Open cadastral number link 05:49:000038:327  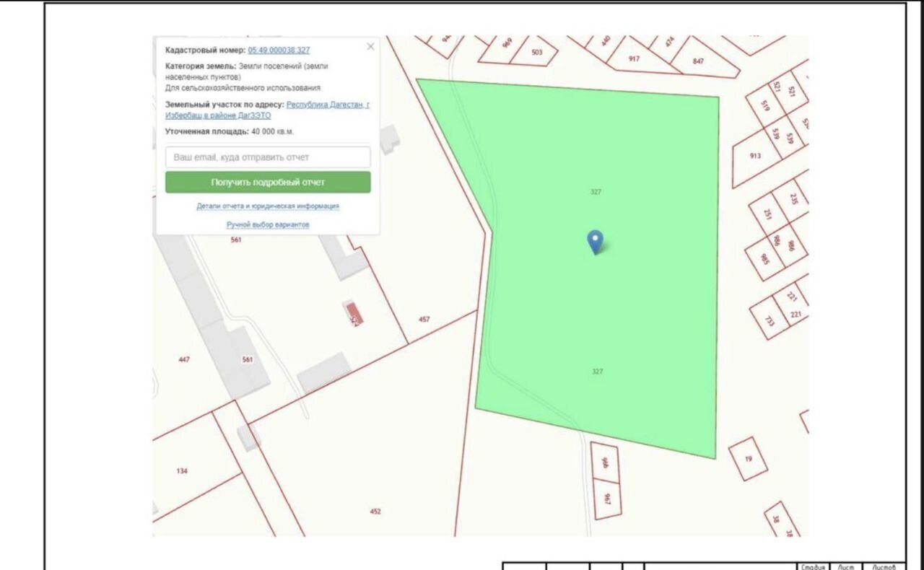[x=279, y=51]
